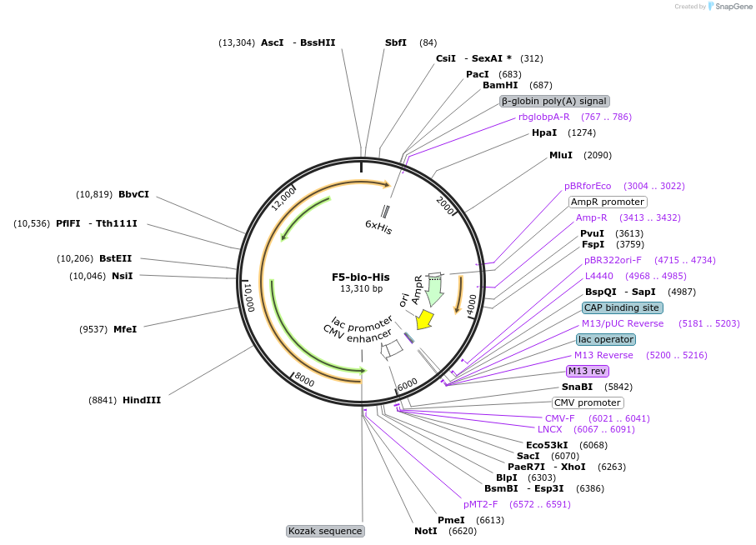Click the Kozak sequence annotation
Viewport: 756px width, 545px height.
coord(325,531)
